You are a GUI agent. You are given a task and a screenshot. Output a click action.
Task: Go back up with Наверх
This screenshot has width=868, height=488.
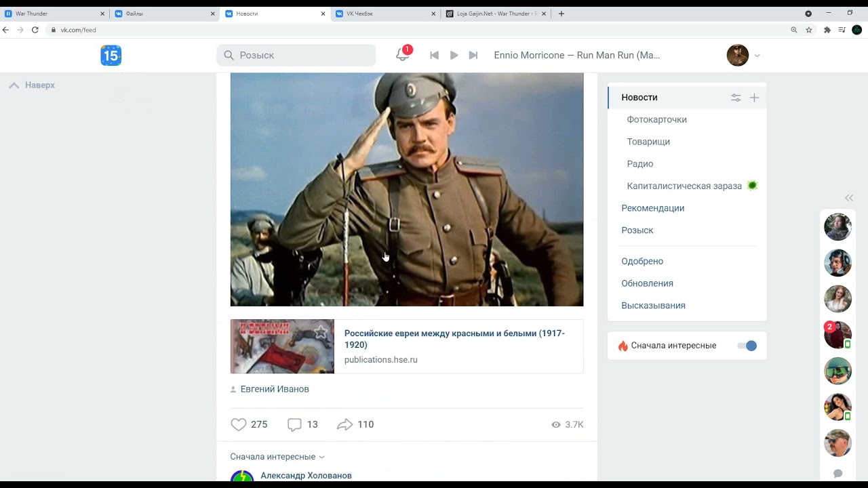pos(32,85)
